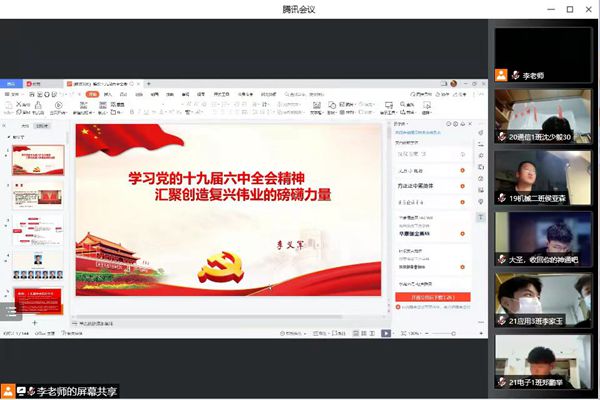The image size is (600, 400).
Task: Click the play slideshow icon in the ribbon
Action: (x=59, y=105)
